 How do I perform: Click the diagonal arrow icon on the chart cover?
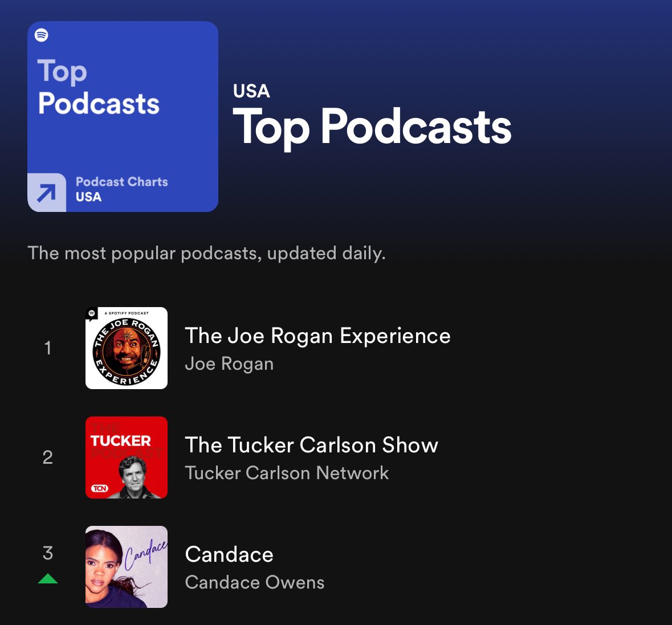tap(46, 192)
